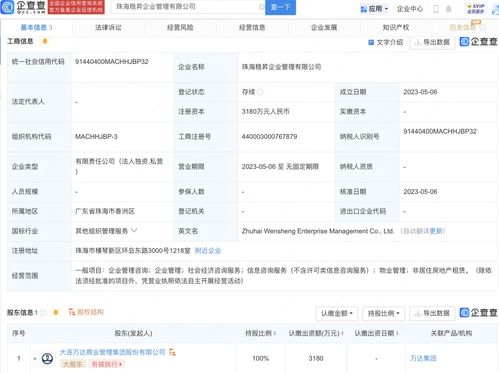This screenshot has width=499, height=373.
Task: Open equity chart icon after 大连万达商业管理集团
Action: pyautogui.click(x=172, y=352)
